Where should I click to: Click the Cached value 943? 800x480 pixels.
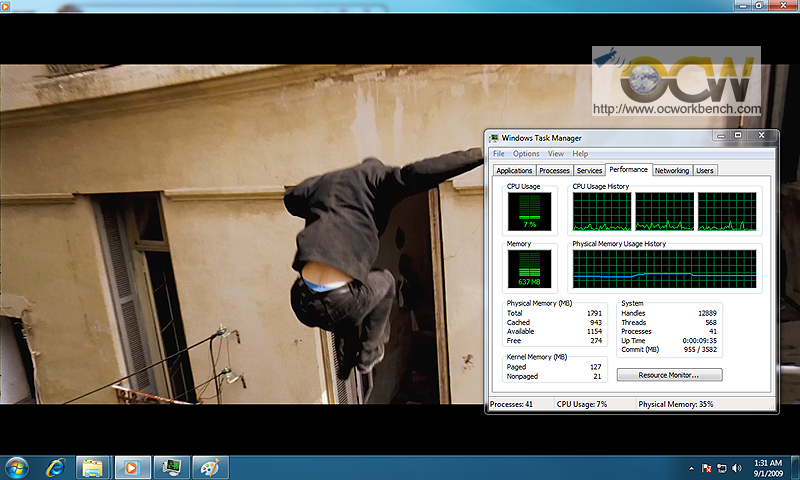coord(596,322)
